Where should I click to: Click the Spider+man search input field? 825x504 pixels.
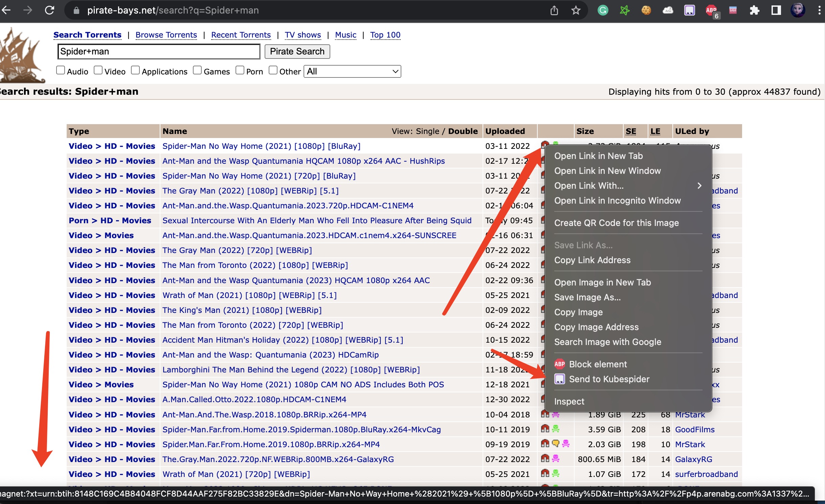pyautogui.click(x=159, y=51)
